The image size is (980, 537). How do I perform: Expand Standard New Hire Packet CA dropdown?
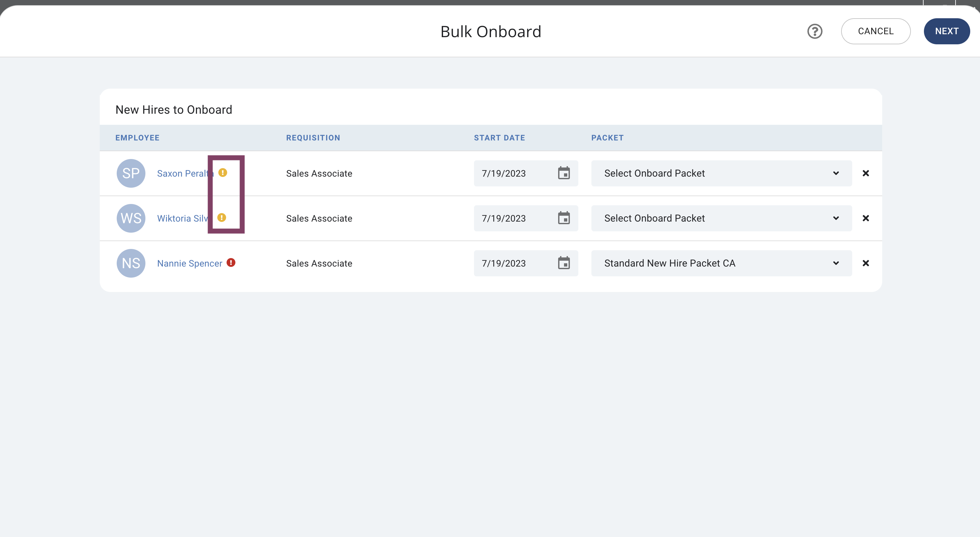[x=721, y=263]
